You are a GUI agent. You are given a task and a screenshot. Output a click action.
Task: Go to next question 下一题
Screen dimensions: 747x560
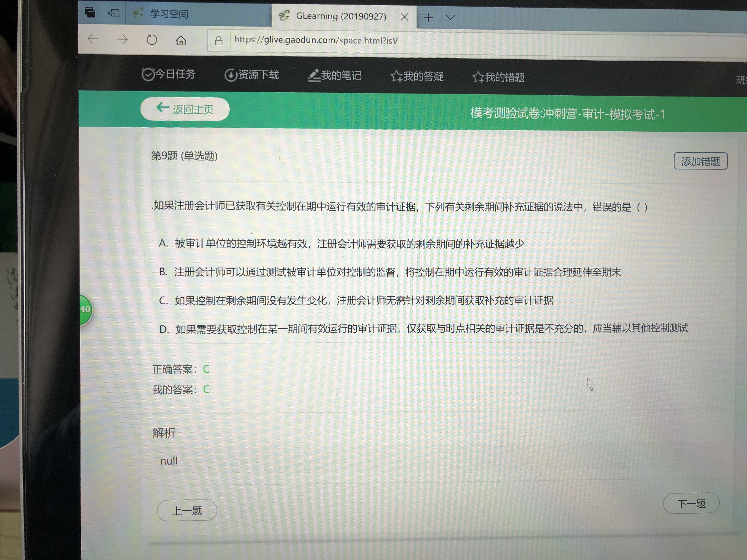click(691, 504)
